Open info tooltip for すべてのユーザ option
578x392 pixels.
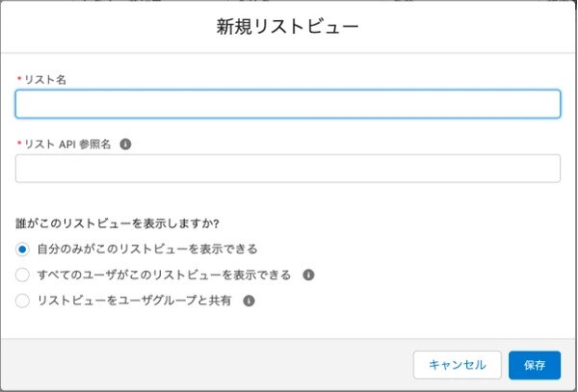308,274
